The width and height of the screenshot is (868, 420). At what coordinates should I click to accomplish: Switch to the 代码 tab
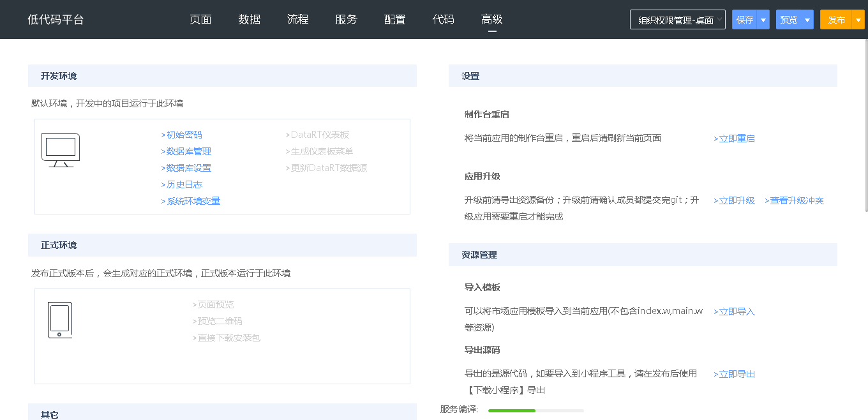pos(444,19)
